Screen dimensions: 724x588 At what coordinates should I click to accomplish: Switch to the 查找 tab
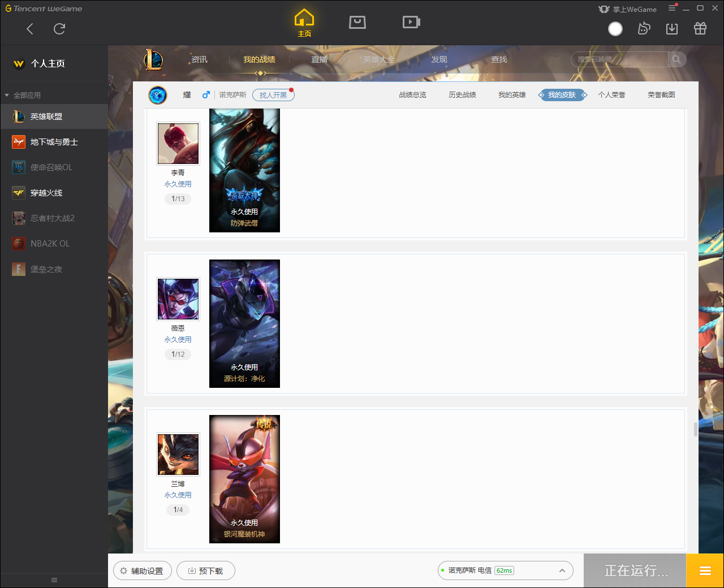coord(499,59)
